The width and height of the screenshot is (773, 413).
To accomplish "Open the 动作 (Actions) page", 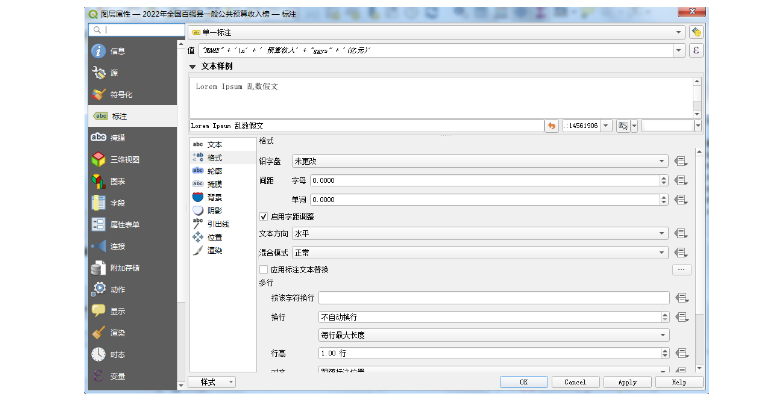I will pos(132,289).
